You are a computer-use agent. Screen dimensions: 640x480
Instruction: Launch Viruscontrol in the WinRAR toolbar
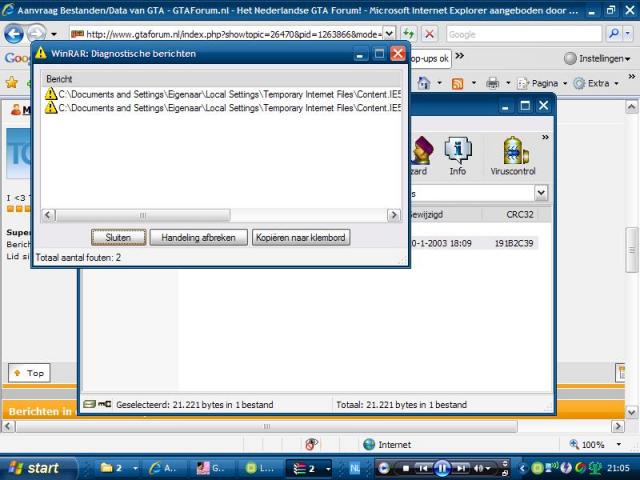tap(513, 156)
